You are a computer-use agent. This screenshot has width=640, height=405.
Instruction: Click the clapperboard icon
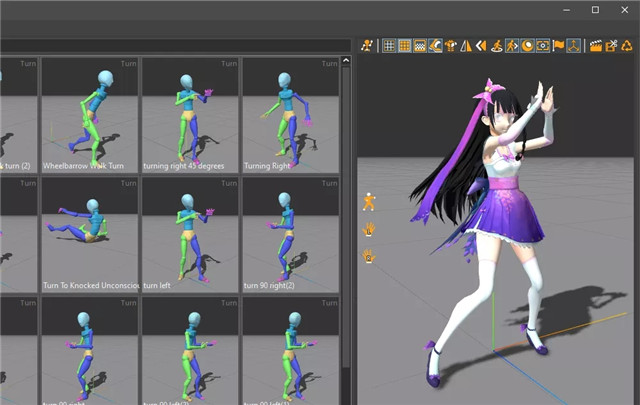pos(596,45)
